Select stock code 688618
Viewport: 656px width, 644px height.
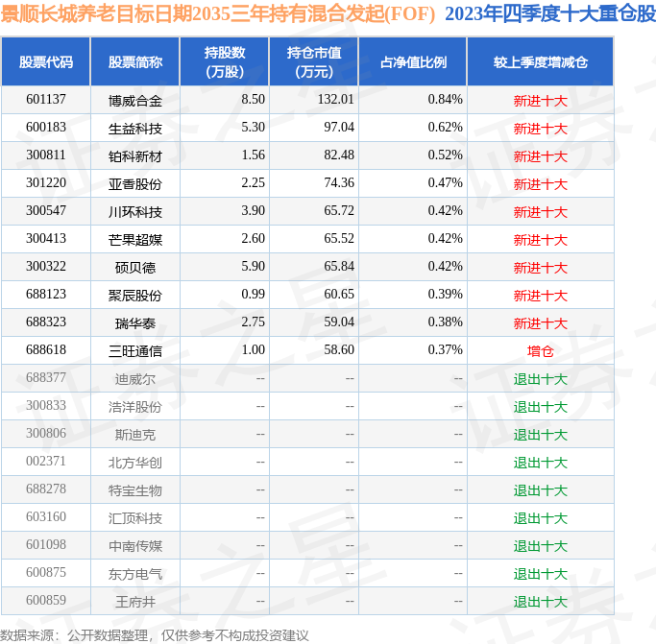point(46,349)
